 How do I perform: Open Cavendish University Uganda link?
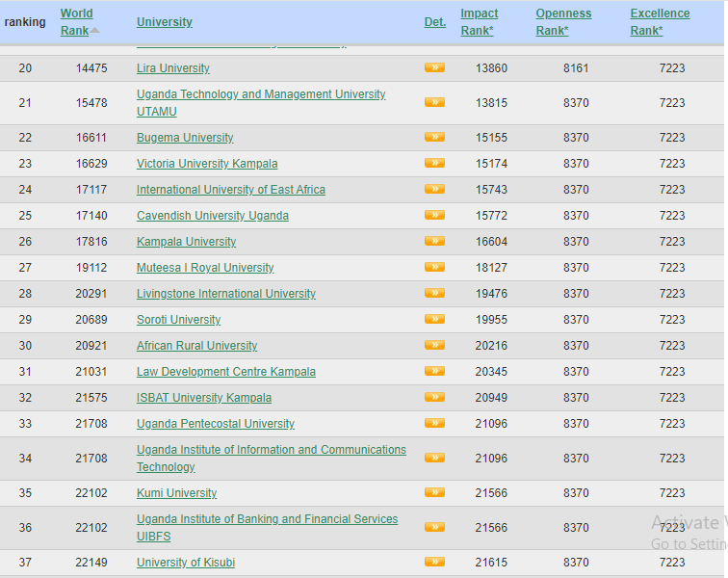point(213,216)
